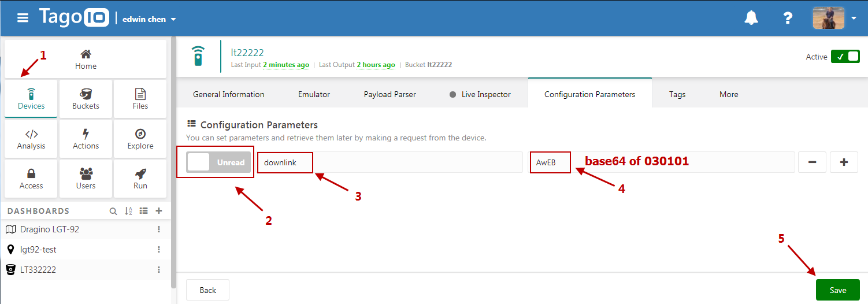The height and width of the screenshot is (304, 868).
Task: Open options for LT332222 dashboard
Action: [x=159, y=270]
